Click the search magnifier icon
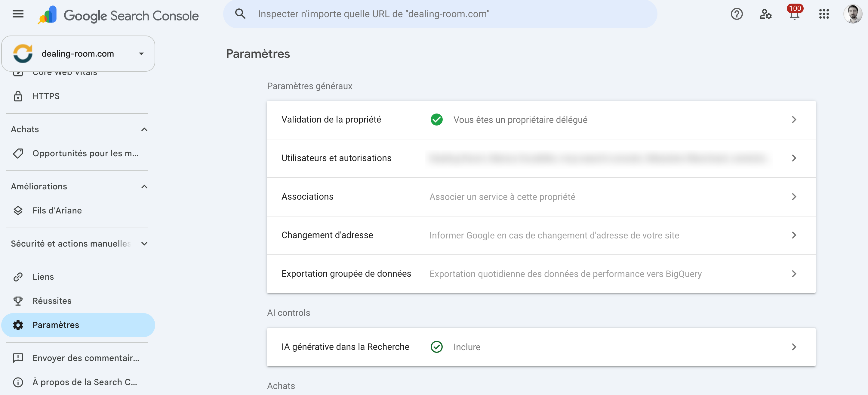Viewport: 868px width, 395px height. click(x=240, y=14)
